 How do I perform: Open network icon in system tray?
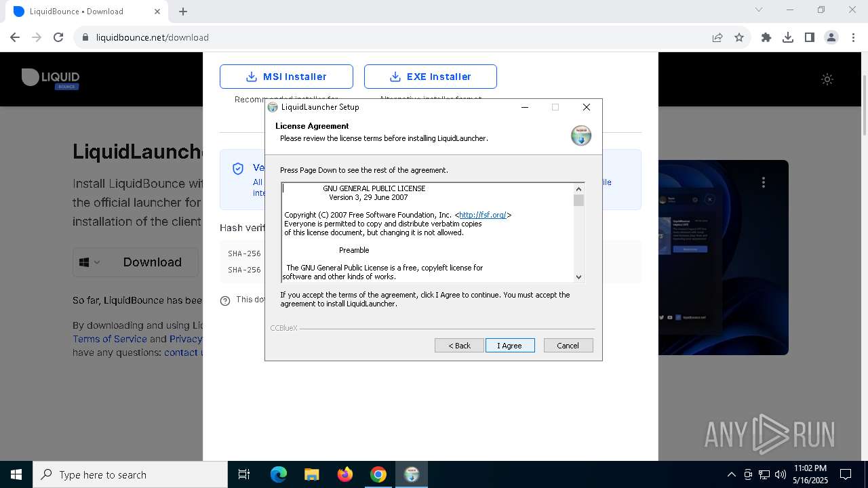point(764,474)
